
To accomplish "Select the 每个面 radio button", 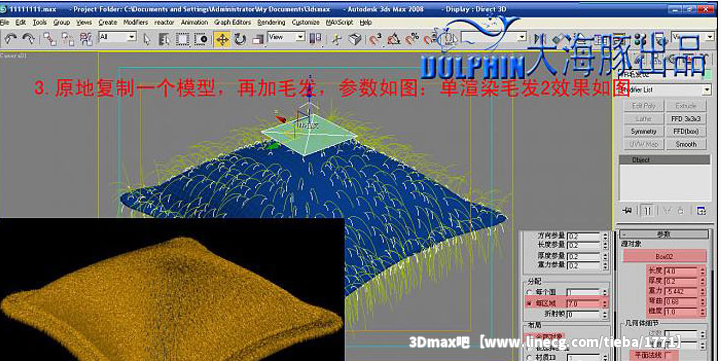I will pyautogui.click(x=530, y=292).
